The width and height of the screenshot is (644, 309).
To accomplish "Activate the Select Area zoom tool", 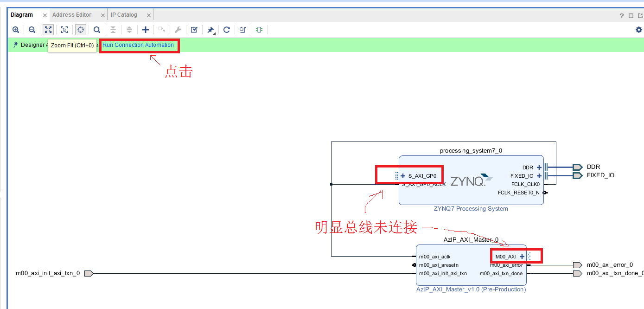I will pyautogui.click(x=64, y=30).
